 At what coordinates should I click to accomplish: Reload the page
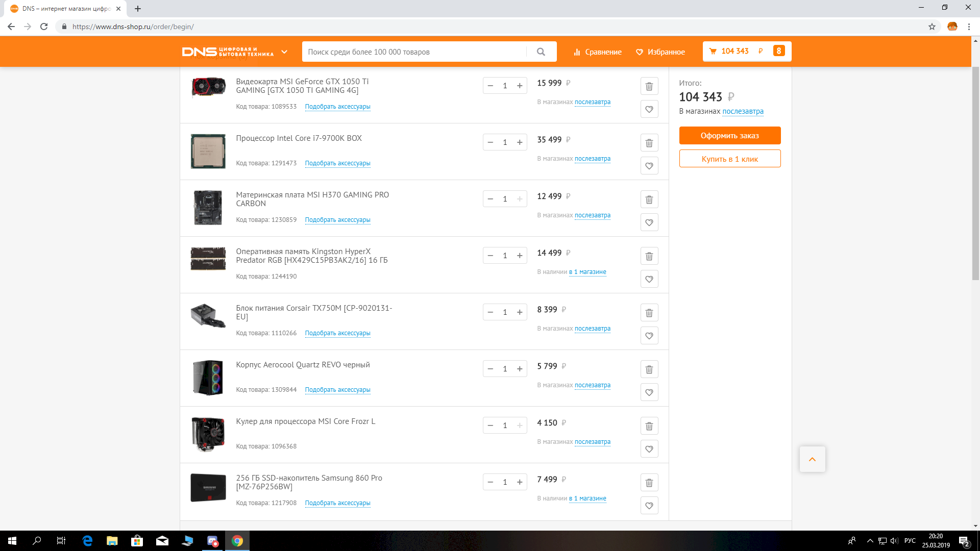click(x=44, y=27)
